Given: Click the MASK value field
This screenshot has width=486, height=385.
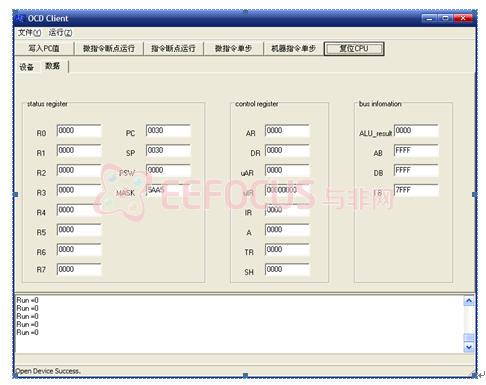Looking at the screenshot, I should (168, 190).
